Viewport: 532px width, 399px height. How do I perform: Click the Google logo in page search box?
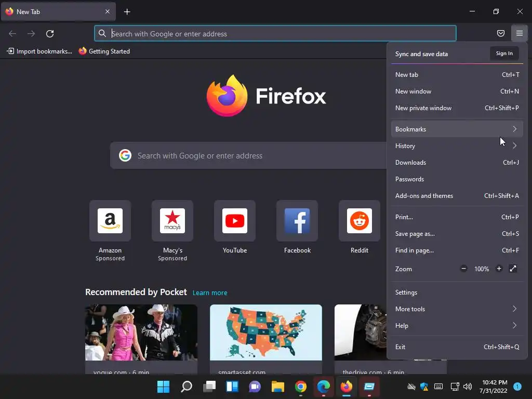125,155
